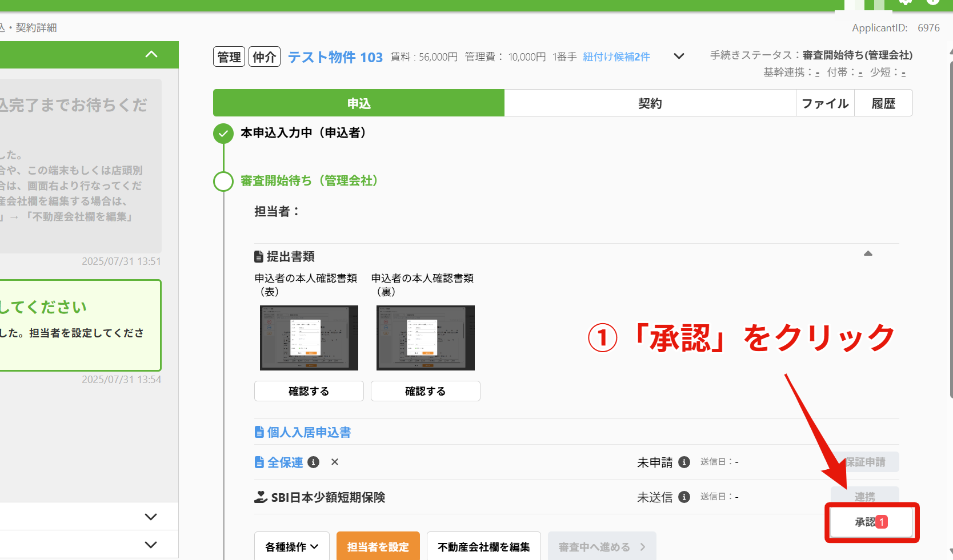Open the 全保連 link
This screenshot has height=560, width=953.
coord(285,462)
